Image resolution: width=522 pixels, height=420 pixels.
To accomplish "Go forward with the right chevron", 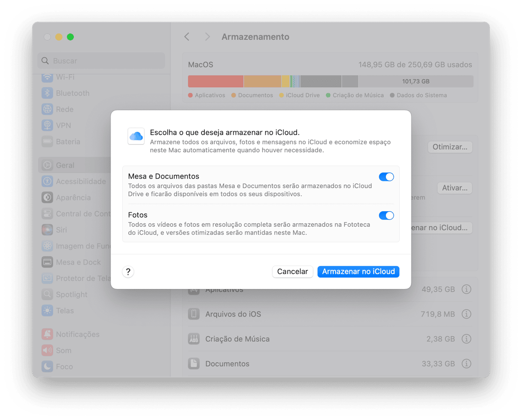I will coord(207,37).
